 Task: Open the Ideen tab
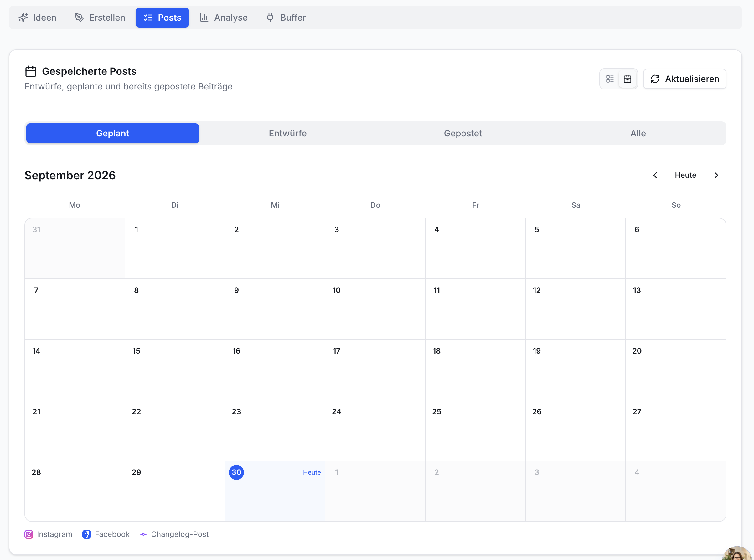[x=37, y=18]
